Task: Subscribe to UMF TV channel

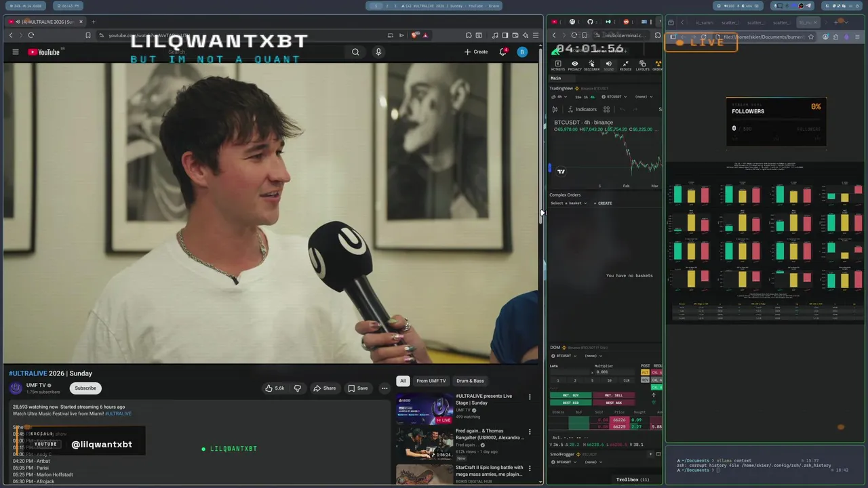Action: click(85, 388)
